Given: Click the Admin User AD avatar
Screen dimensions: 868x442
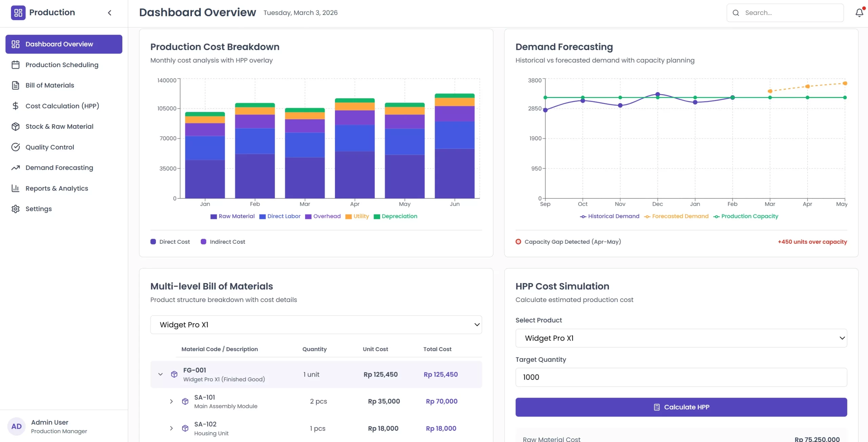Looking at the screenshot, I should (16, 426).
